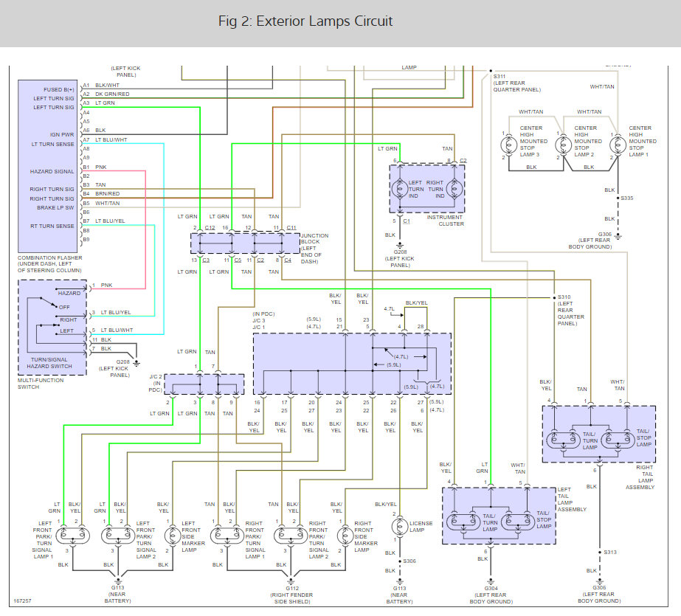Click the Tail/Turn Lamp bulb in Left Tail Lamp Assembly
This screenshot has height=616, width=681.
(464, 522)
